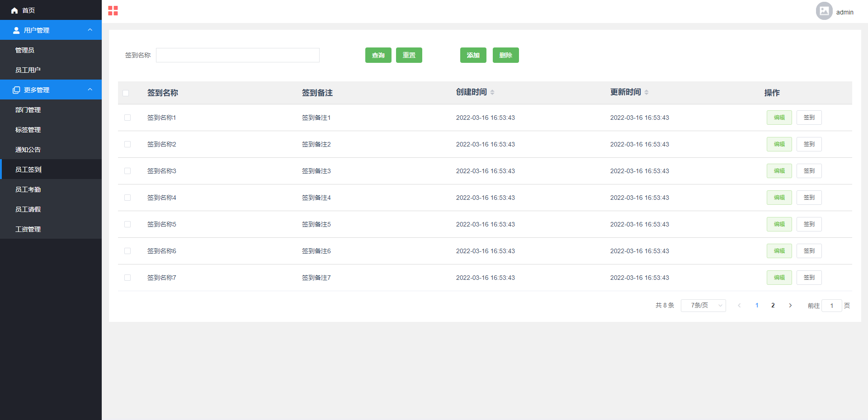Viewport: 868px width, 420px height.
Task: Click the home icon in sidebar
Action: 14,10
